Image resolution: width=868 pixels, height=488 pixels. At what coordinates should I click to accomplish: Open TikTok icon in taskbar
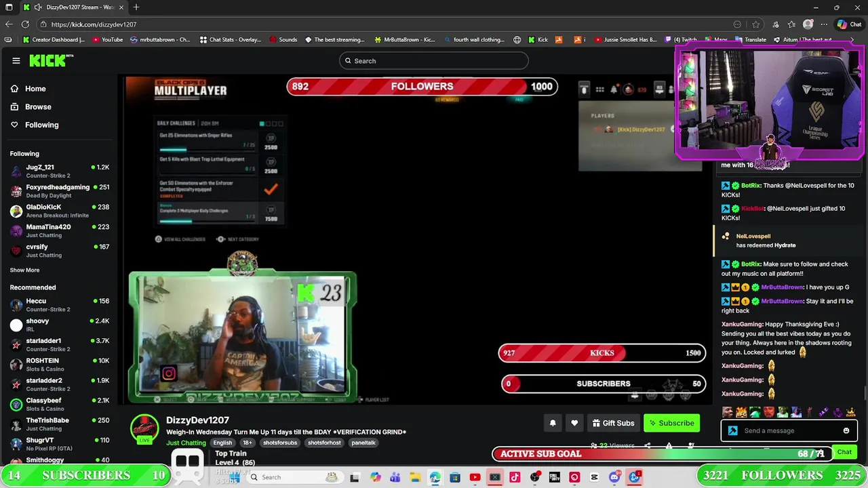point(515,477)
